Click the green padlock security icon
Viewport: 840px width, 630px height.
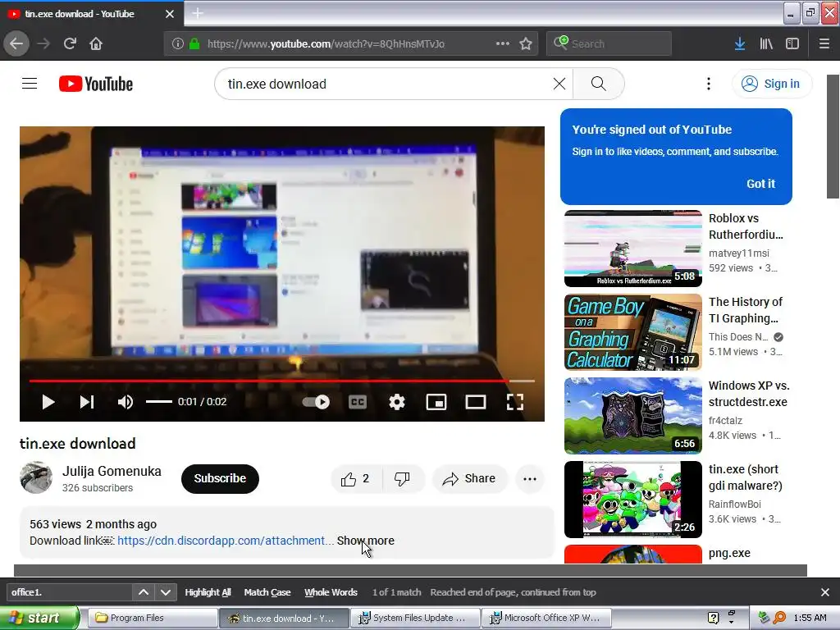pos(194,44)
